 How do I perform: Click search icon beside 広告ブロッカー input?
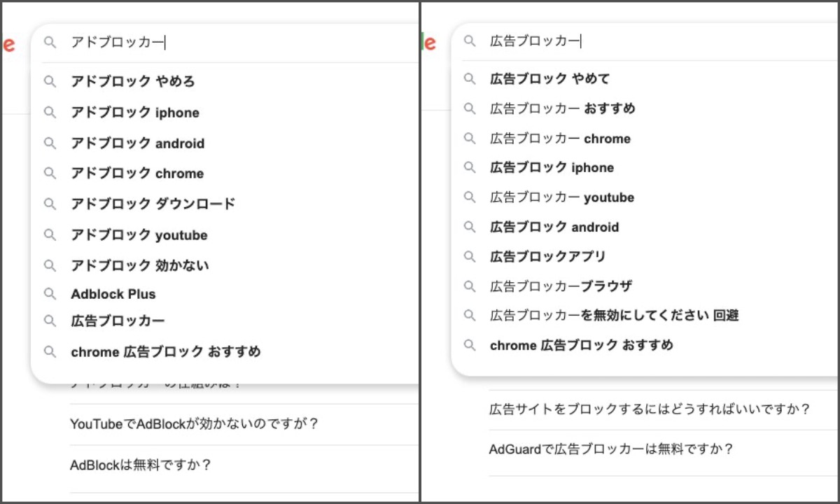tap(470, 41)
